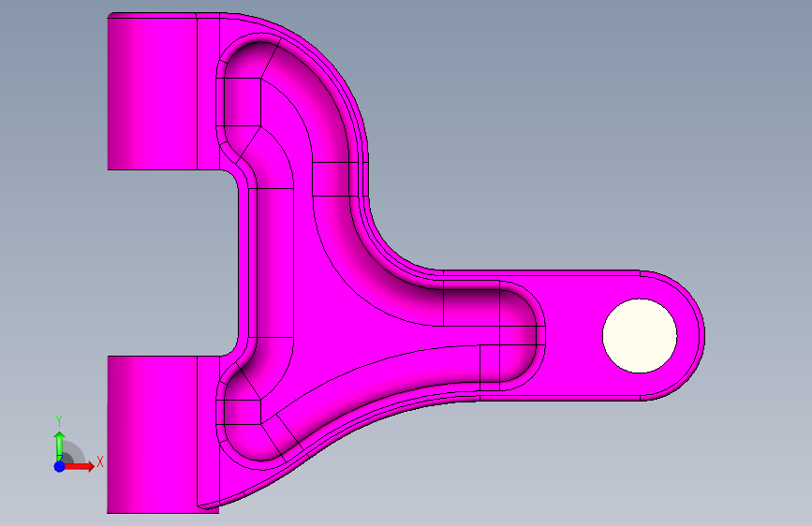This screenshot has width=812, height=526.
Task: Click the red X axis arrow of the triad
Action: point(80,466)
